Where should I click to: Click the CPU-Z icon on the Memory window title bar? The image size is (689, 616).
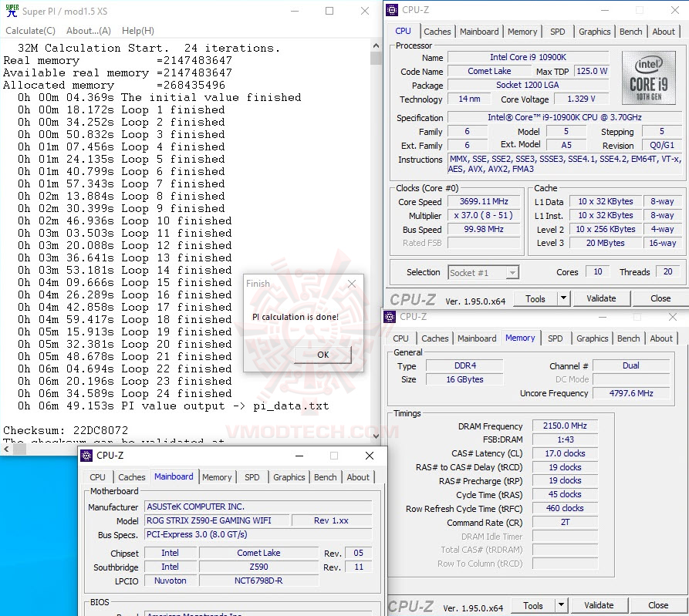389,316
